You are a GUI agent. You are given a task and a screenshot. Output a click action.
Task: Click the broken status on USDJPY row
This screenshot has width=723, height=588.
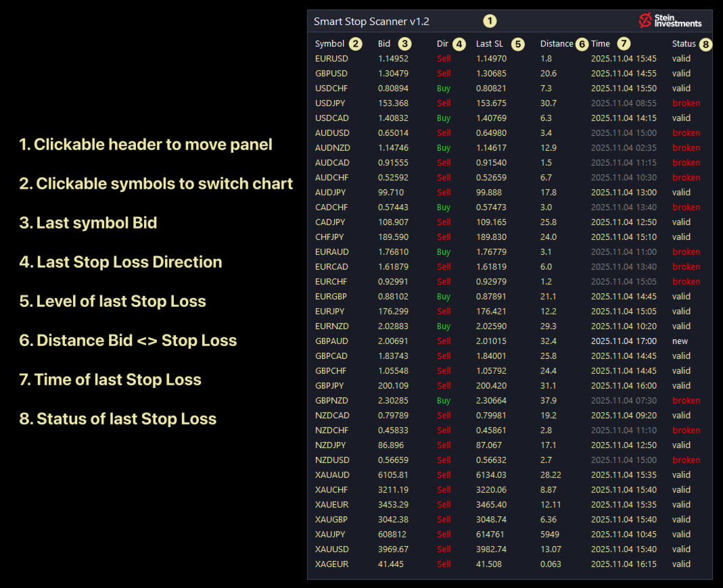tap(686, 103)
